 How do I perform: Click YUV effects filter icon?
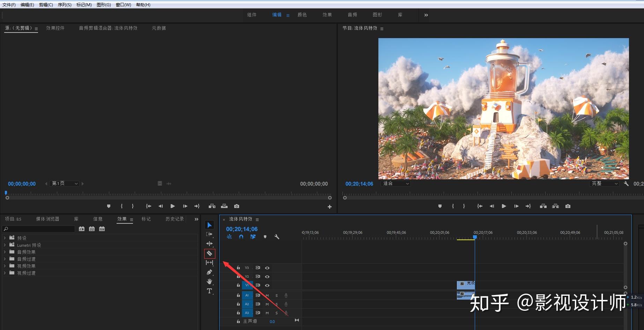pyautogui.click(x=102, y=229)
